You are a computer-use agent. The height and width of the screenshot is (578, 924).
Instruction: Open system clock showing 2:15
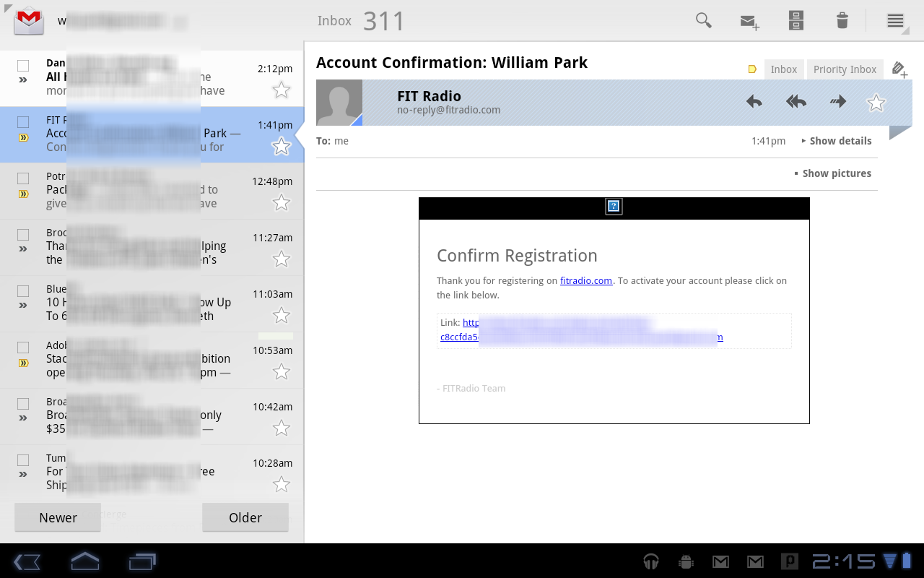[x=844, y=561]
